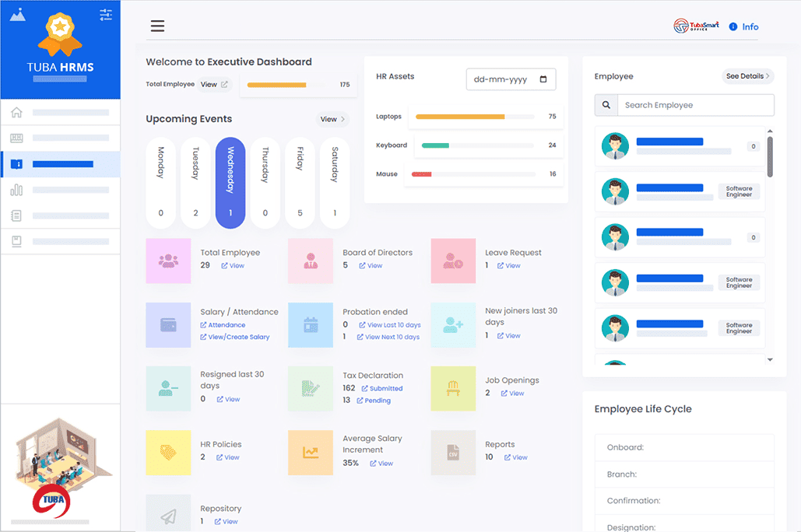Image resolution: width=801 pixels, height=532 pixels.
Task: Click the search magnifier icon in Employee panel
Action: click(x=606, y=105)
